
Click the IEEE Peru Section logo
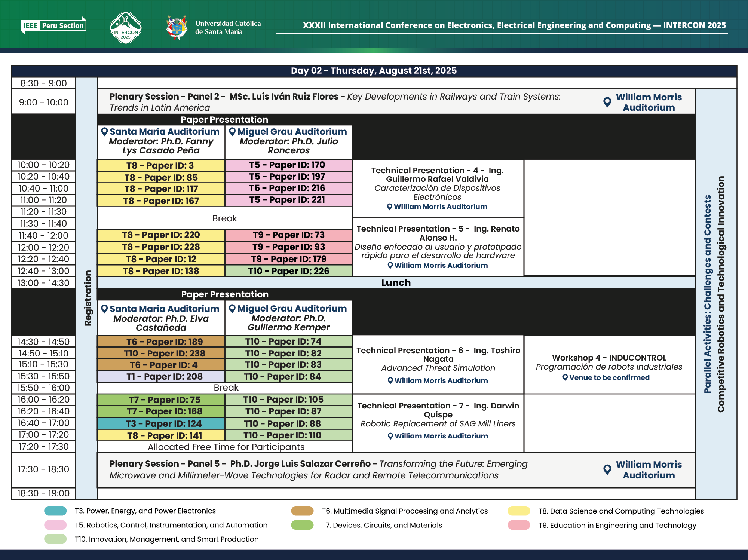point(53,25)
